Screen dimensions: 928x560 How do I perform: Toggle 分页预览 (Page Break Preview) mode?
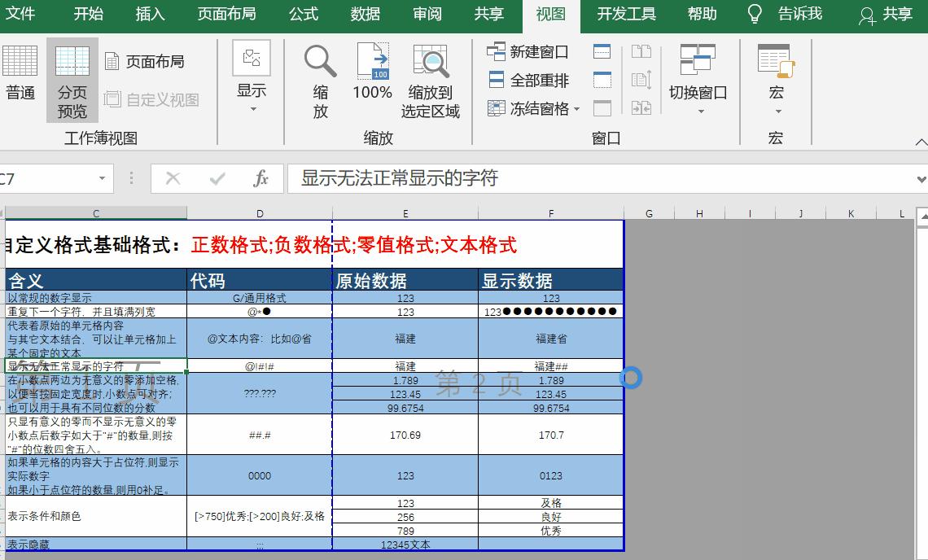pyautogui.click(x=72, y=77)
